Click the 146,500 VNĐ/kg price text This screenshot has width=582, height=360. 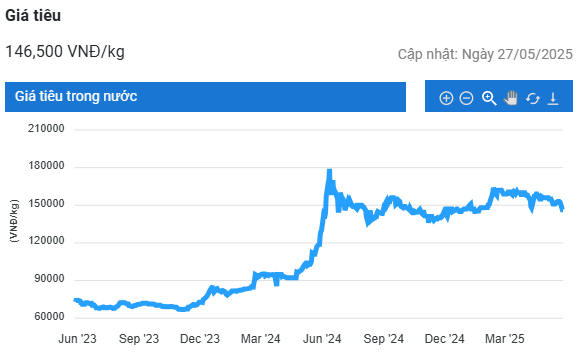click(65, 52)
